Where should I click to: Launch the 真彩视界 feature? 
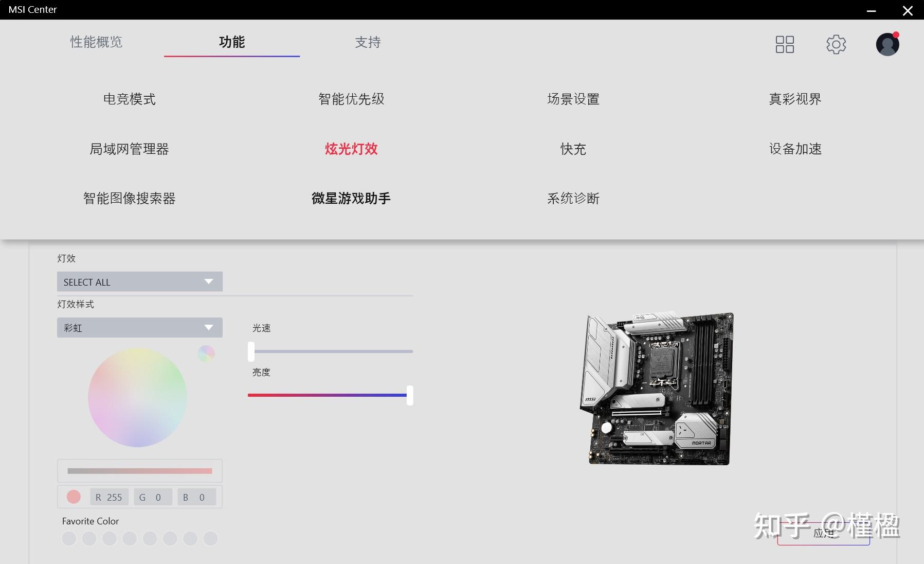click(x=795, y=99)
